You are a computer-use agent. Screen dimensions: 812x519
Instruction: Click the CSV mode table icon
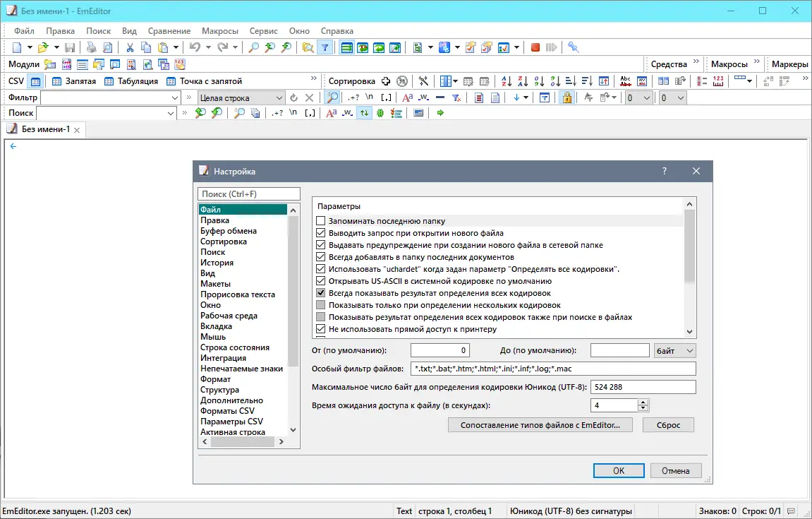pyautogui.click(x=35, y=81)
